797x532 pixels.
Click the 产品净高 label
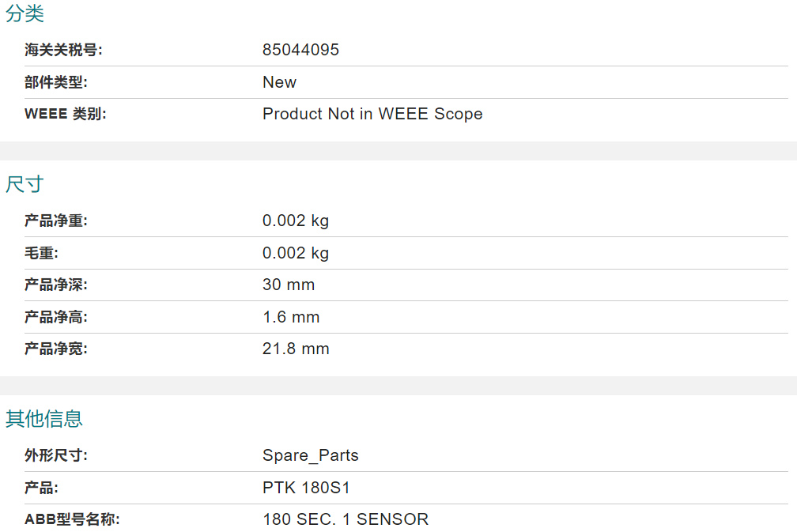coord(56,317)
